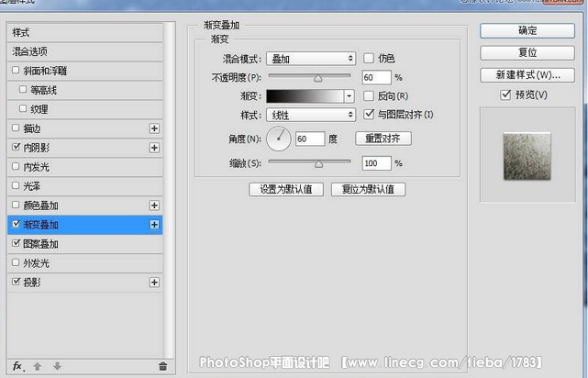Open the 样式 dropdown showing 线性
This screenshot has width=588, height=378.
pyautogui.click(x=311, y=115)
